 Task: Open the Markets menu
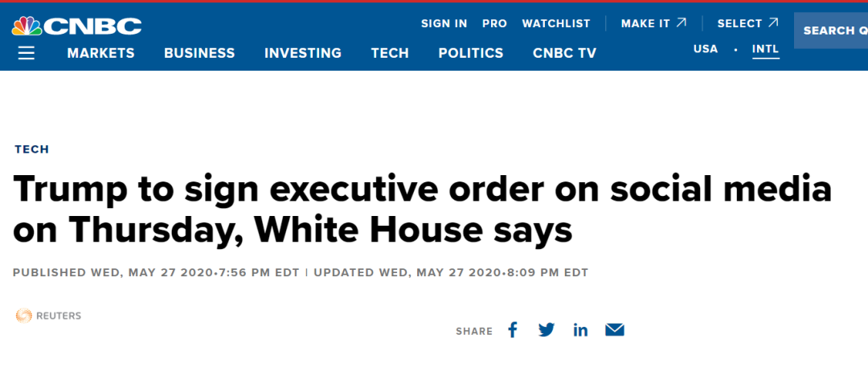click(x=100, y=53)
